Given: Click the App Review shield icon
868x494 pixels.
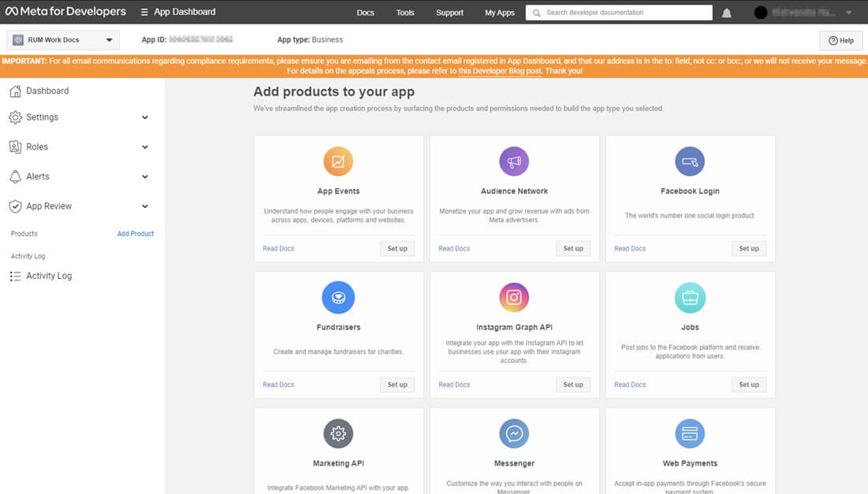Looking at the screenshot, I should click(x=16, y=206).
